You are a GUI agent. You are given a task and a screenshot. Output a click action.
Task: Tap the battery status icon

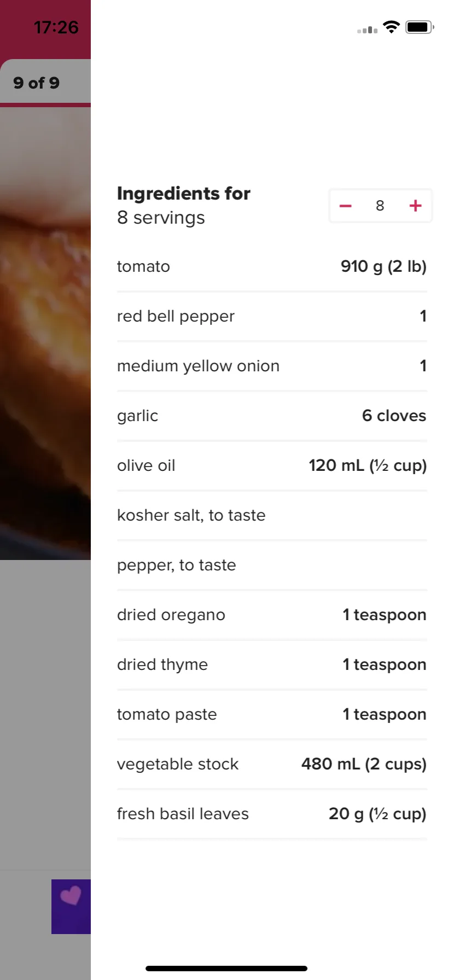(x=420, y=27)
